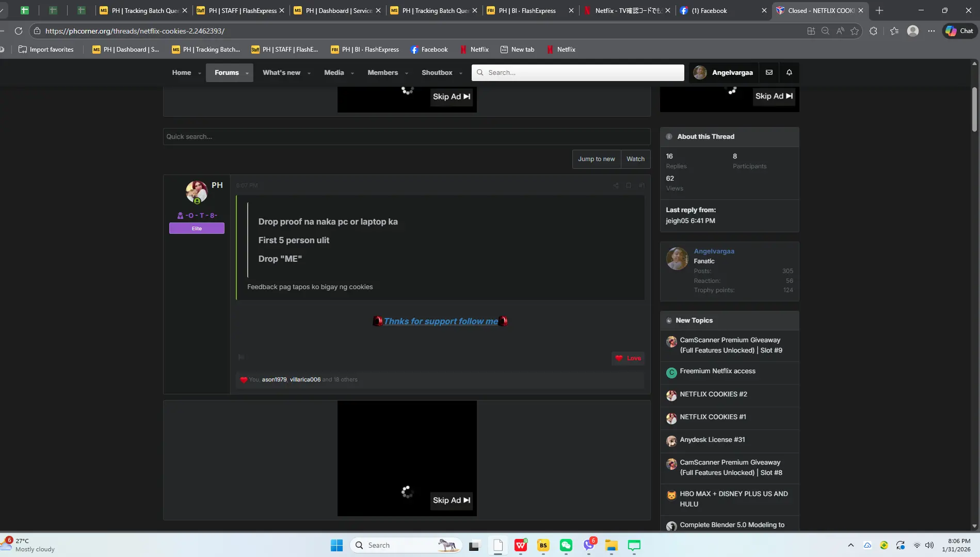Screen dimensions: 980x557
Task: Open browser Extensions puzzle icon
Action: coord(873,31)
